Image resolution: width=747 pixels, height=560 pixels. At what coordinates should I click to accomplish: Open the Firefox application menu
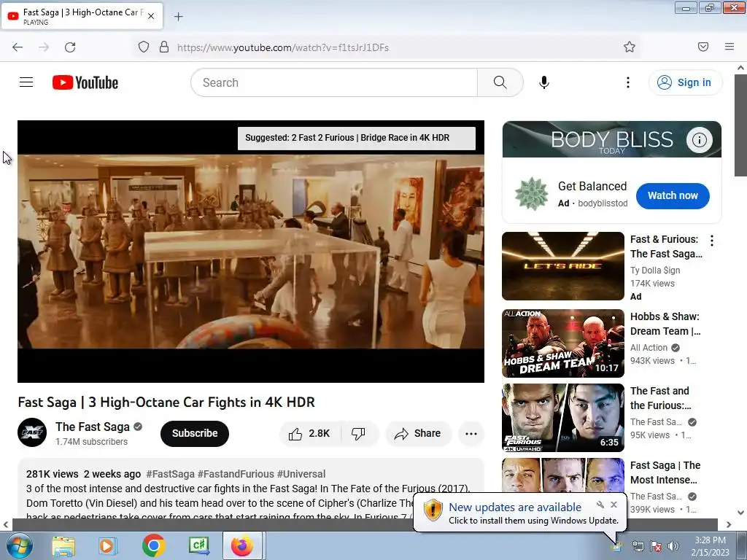[x=729, y=47]
